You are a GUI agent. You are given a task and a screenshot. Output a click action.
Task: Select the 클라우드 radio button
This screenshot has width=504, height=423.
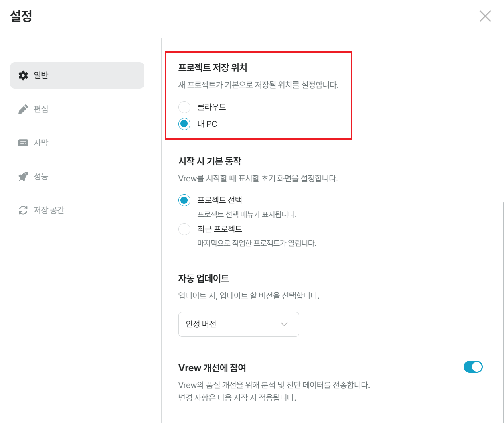pyautogui.click(x=184, y=107)
